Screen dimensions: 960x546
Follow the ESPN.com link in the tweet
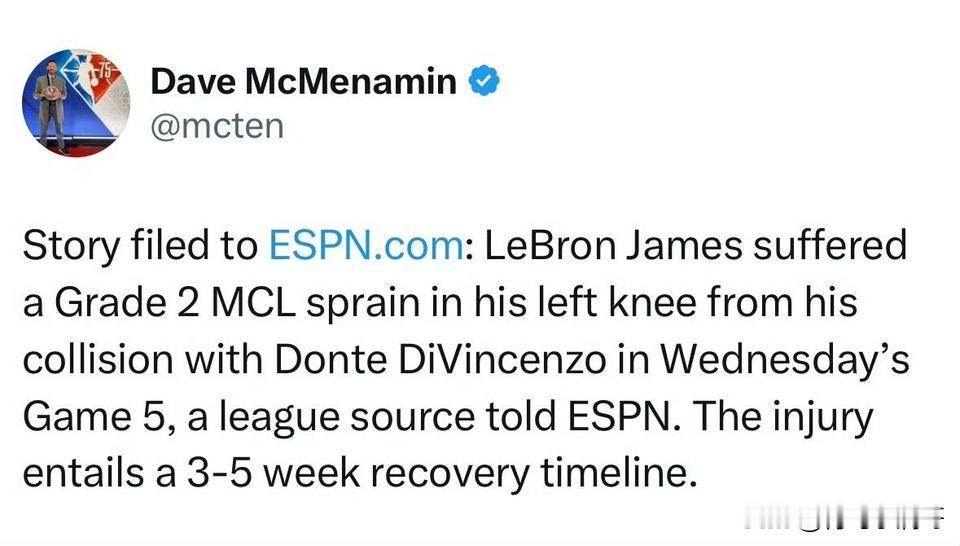(x=366, y=245)
